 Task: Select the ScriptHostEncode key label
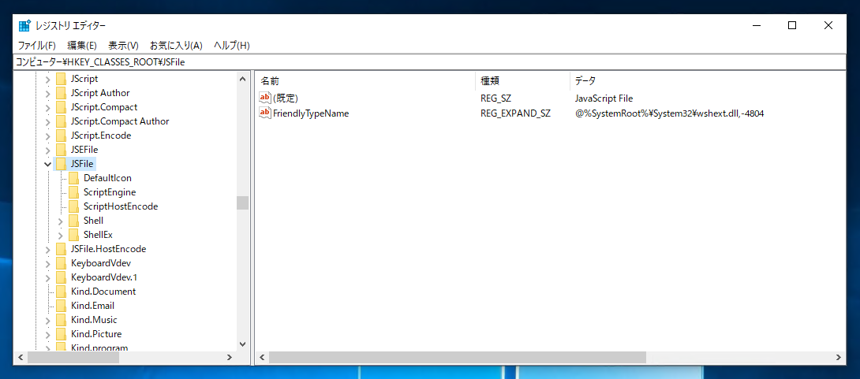tap(121, 206)
